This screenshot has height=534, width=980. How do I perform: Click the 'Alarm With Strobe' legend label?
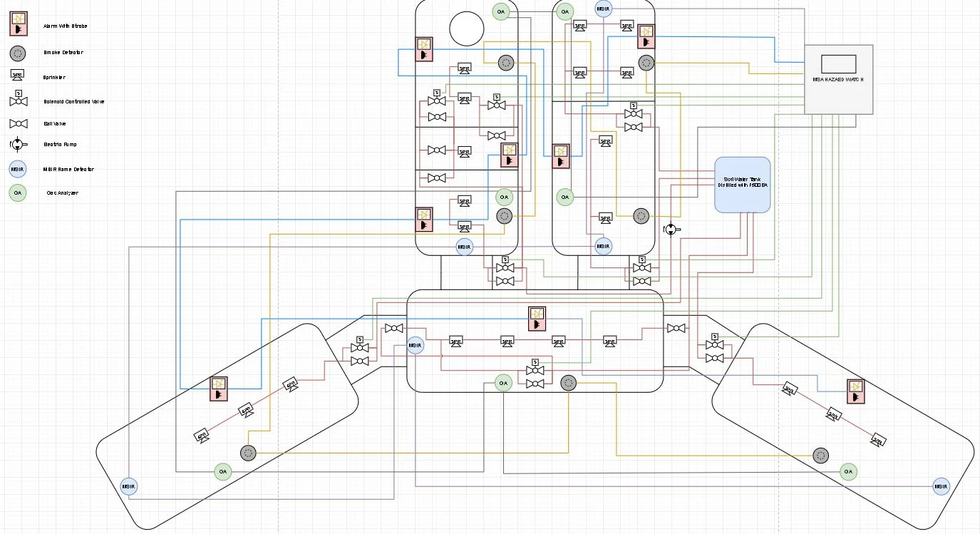(66, 26)
